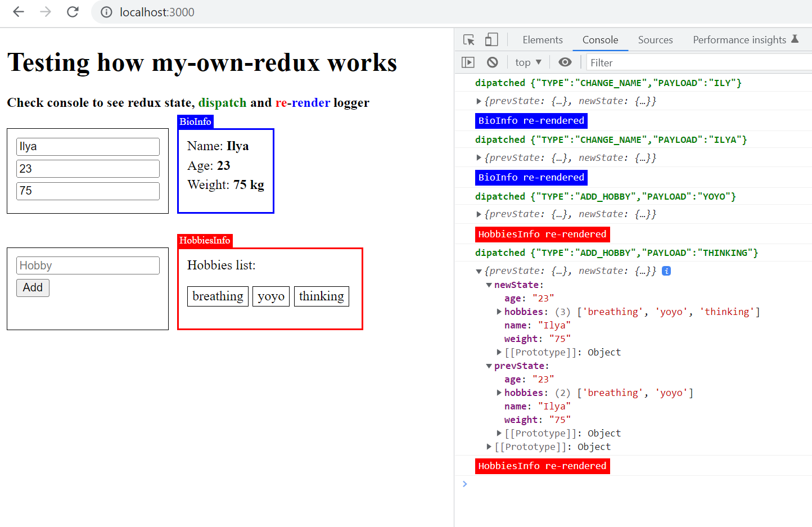Click the first HobbiesInfo re-rendered log

tap(542, 234)
